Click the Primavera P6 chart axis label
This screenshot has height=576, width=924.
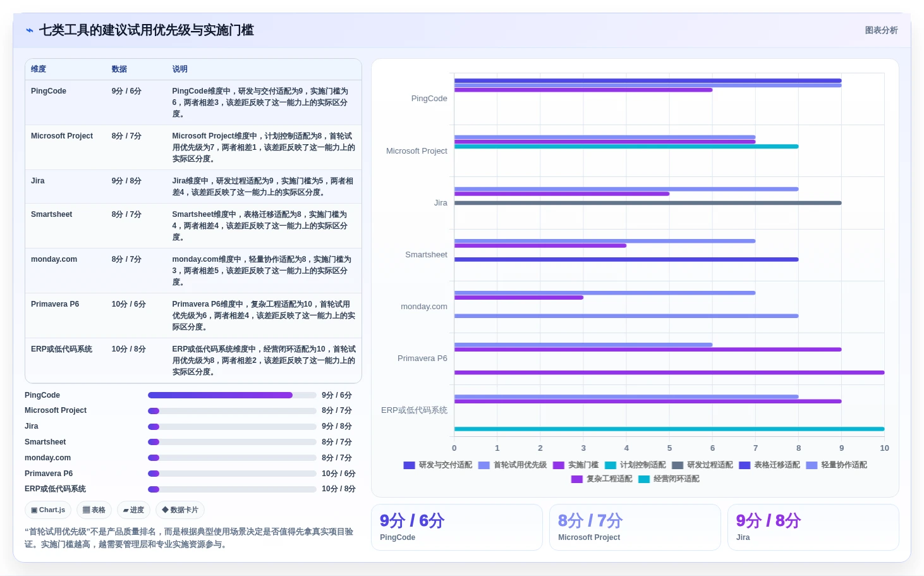pyautogui.click(x=422, y=358)
